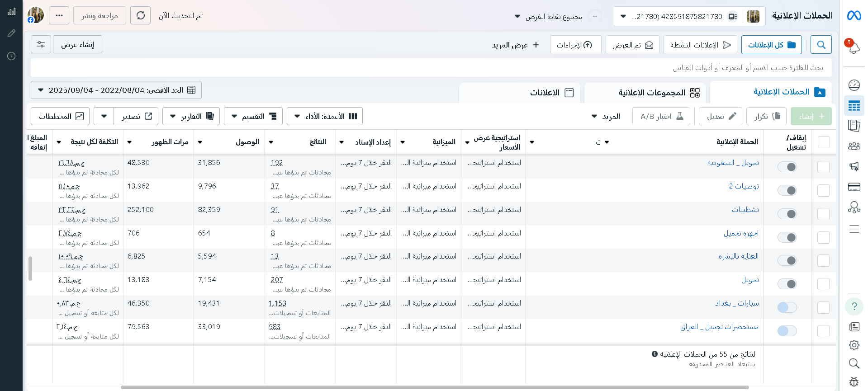Open the التقسيم breakdown dropdown
This screenshot has width=868, height=391.
click(253, 116)
